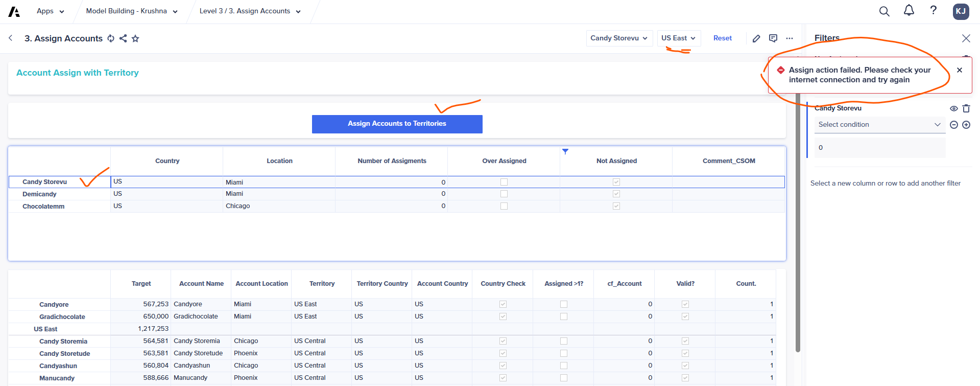Select the Demicandy row header
This screenshot has width=980, height=386.
60,194
